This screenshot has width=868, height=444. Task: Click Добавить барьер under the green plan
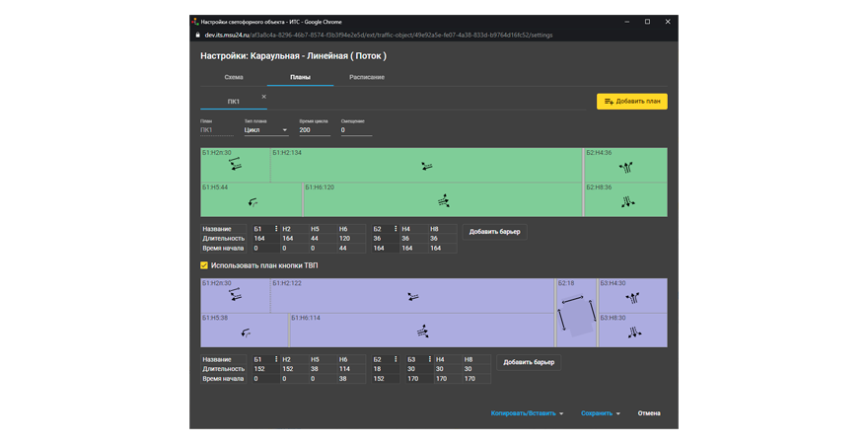(494, 232)
